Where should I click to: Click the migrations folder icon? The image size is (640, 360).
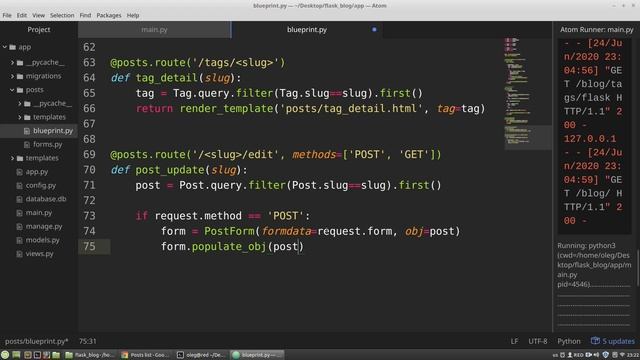coord(20,76)
